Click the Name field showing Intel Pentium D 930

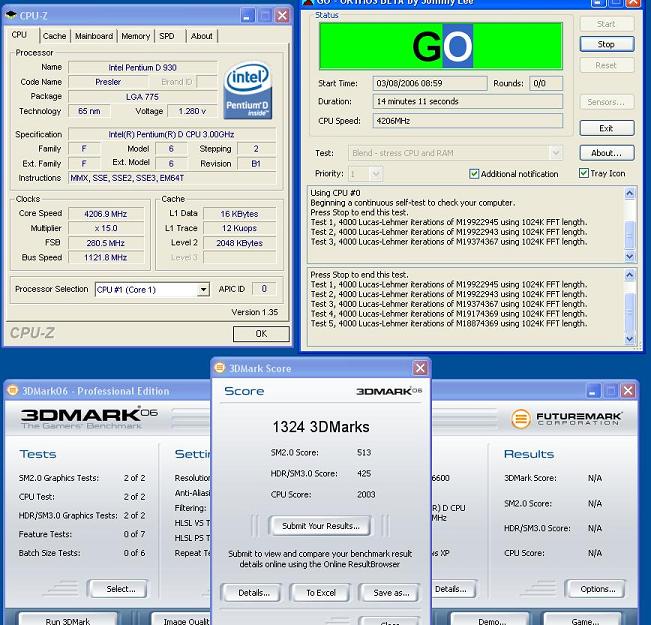pos(142,67)
